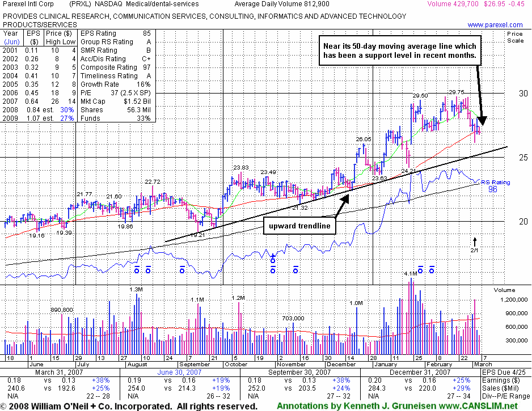The height and width of the screenshot is (411, 532).
Task: Click the December 31, 2007 quarter heading
Action: [x=420, y=372]
